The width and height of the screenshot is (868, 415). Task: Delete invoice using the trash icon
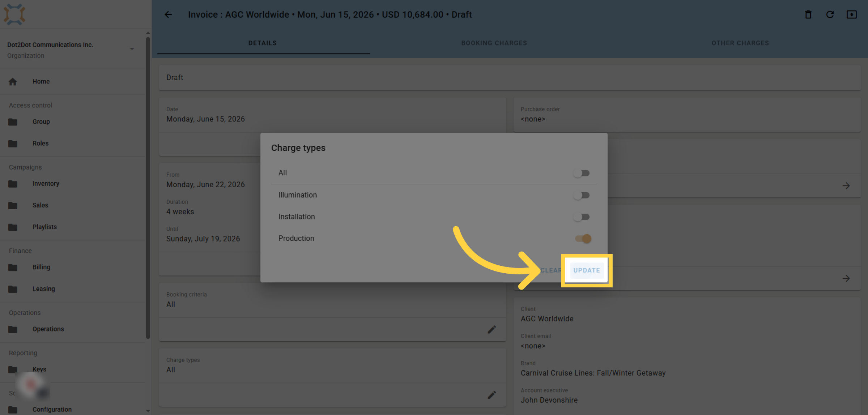click(808, 14)
